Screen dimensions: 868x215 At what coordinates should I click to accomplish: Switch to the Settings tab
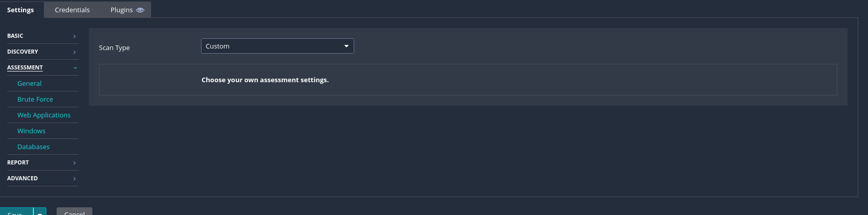pos(20,10)
